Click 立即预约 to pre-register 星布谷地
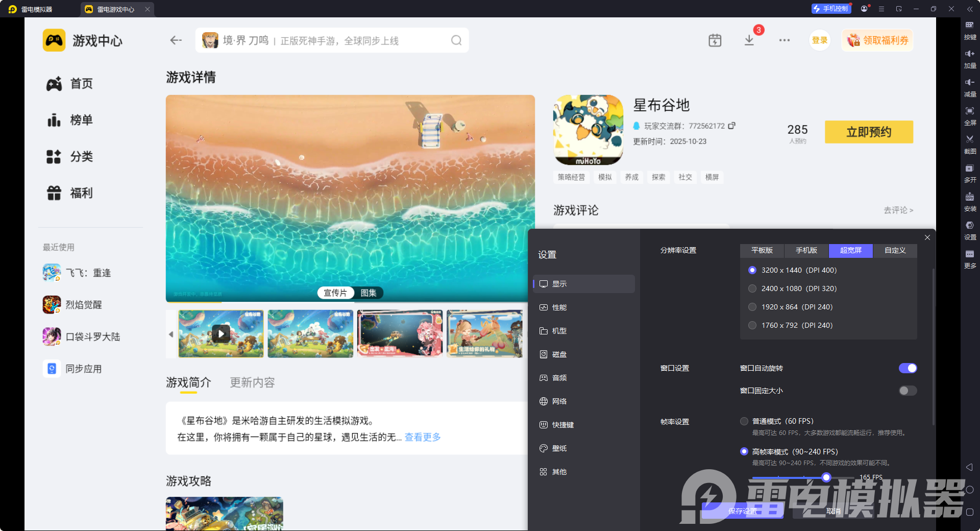This screenshot has height=531, width=980. pyautogui.click(x=868, y=132)
